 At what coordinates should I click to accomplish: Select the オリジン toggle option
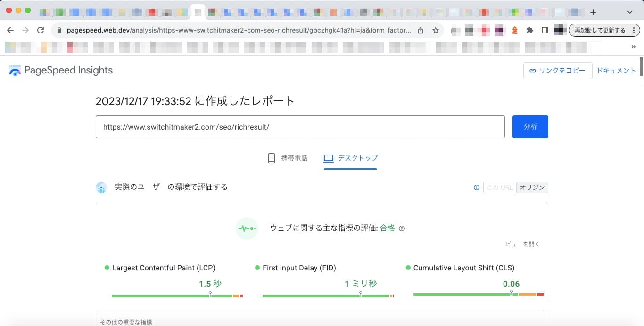(532, 187)
